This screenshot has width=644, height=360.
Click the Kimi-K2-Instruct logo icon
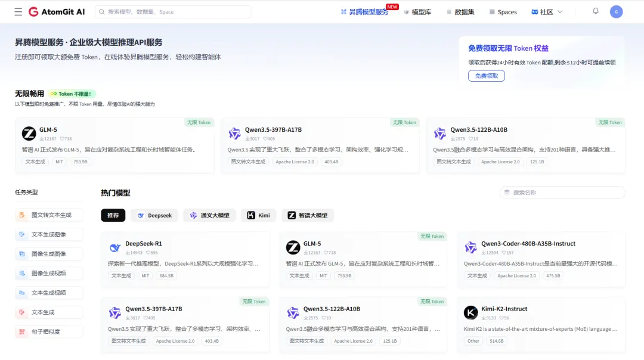(x=470, y=313)
